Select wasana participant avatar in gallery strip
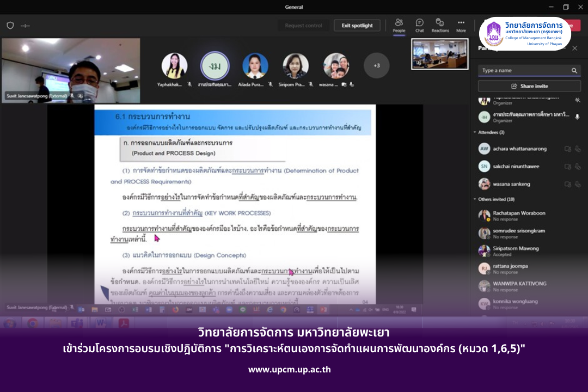 336,66
